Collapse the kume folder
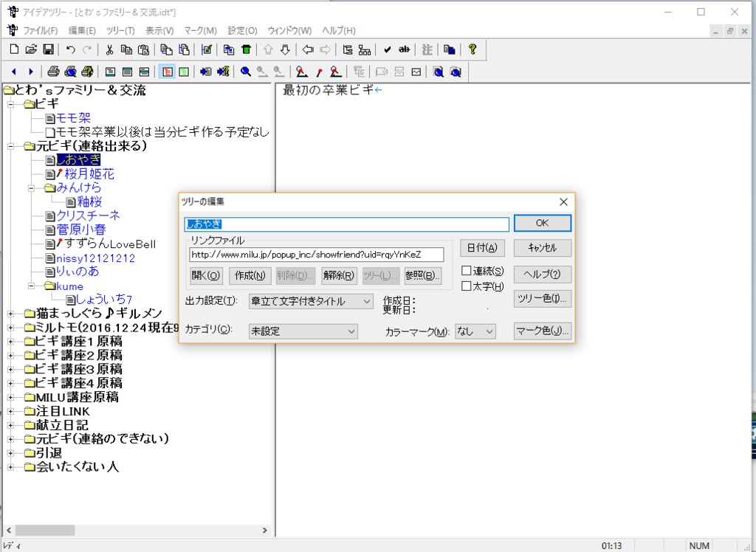Image resolution: width=756 pixels, height=552 pixels. [x=31, y=286]
